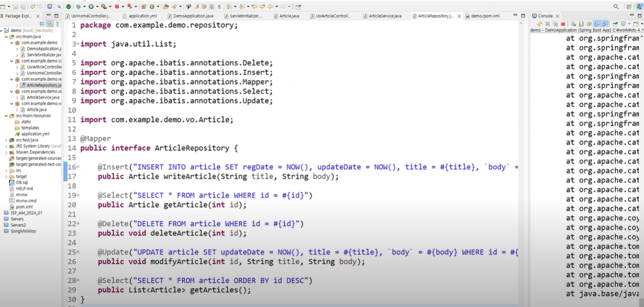Click the Save All icon in the toolbar
644x307 pixels.
[23, 7]
